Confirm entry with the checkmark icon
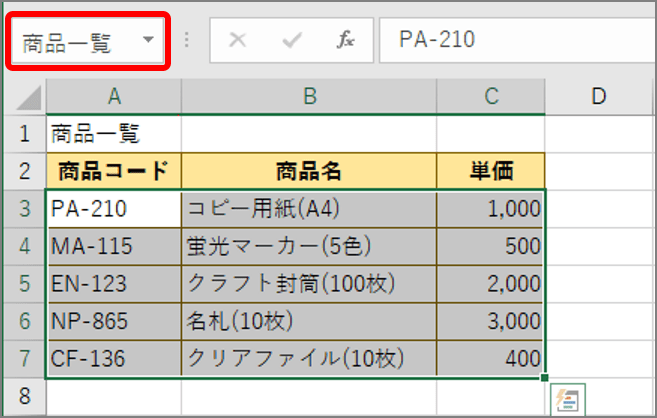This screenshot has width=657, height=418. (292, 40)
